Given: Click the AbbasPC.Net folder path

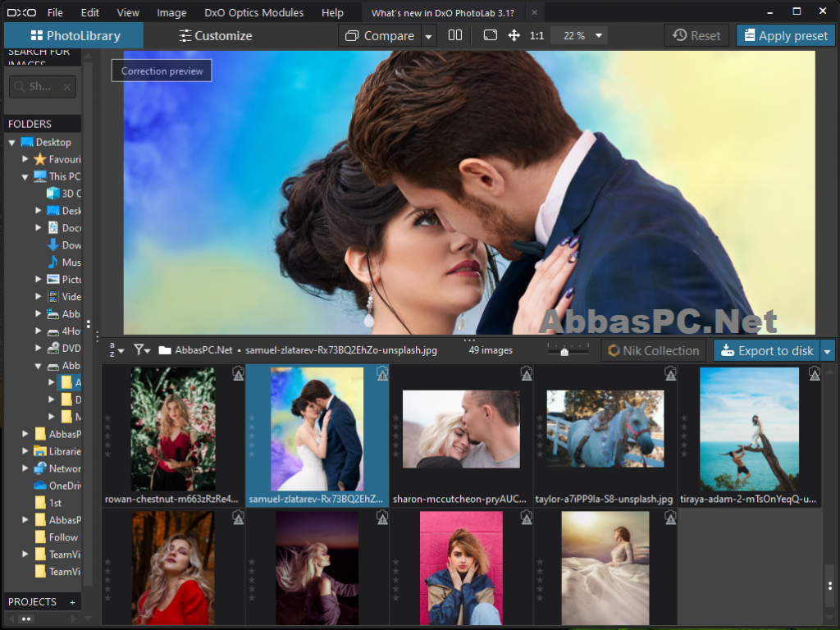Looking at the screenshot, I should click(x=196, y=350).
